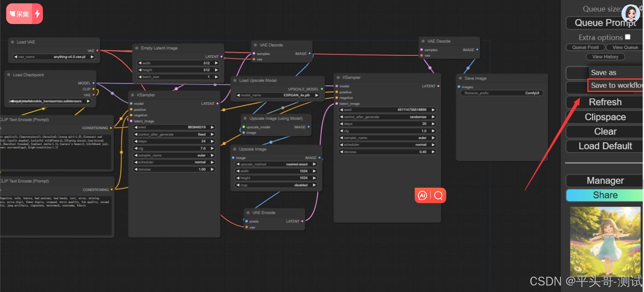Collapse the Load VAE node dot
644x292 pixels.
[x=12, y=42]
